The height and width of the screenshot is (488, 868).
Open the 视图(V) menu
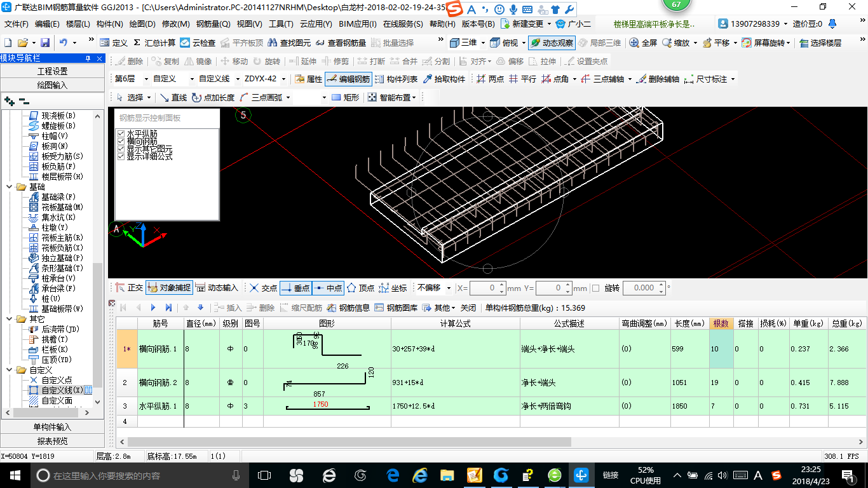coord(249,24)
